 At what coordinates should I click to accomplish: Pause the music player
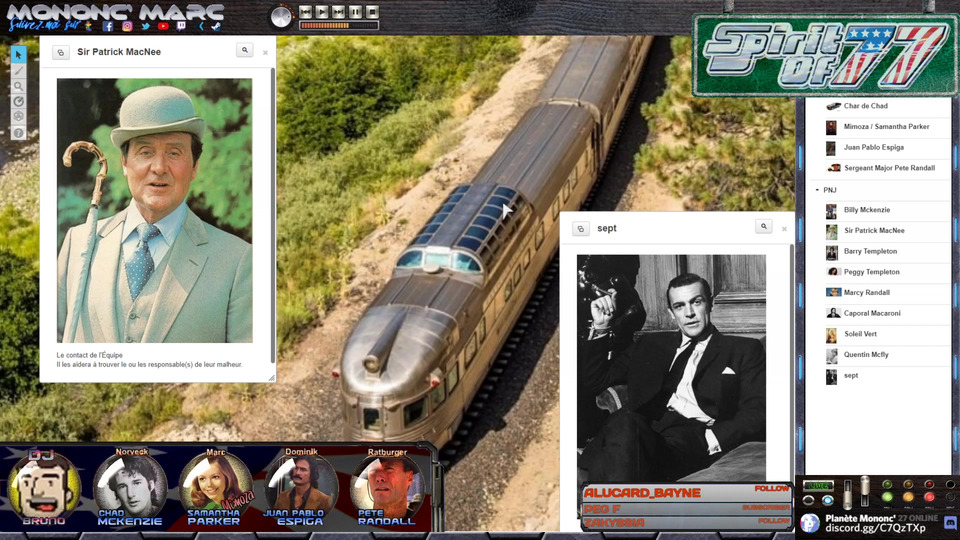point(355,12)
